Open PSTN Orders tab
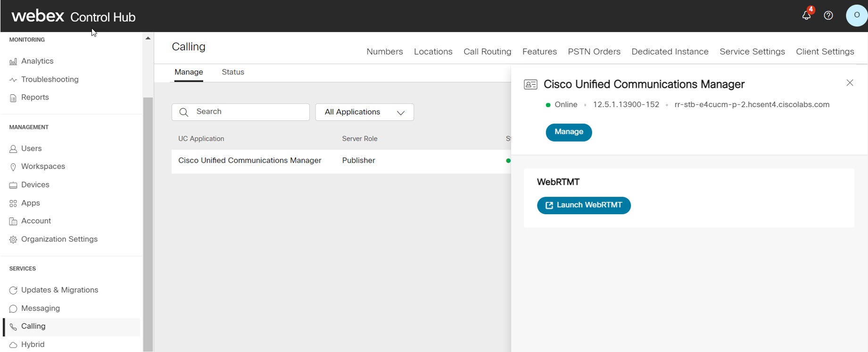868x352 pixels. (594, 52)
